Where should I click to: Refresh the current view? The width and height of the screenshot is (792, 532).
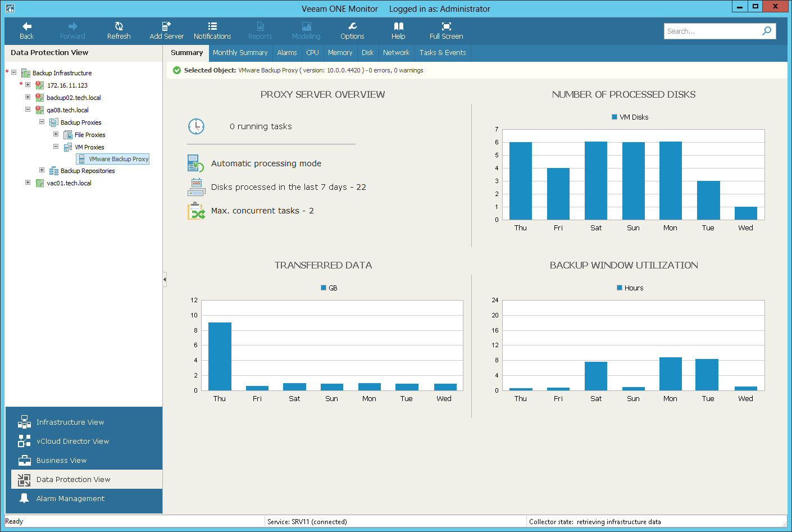point(119,31)
